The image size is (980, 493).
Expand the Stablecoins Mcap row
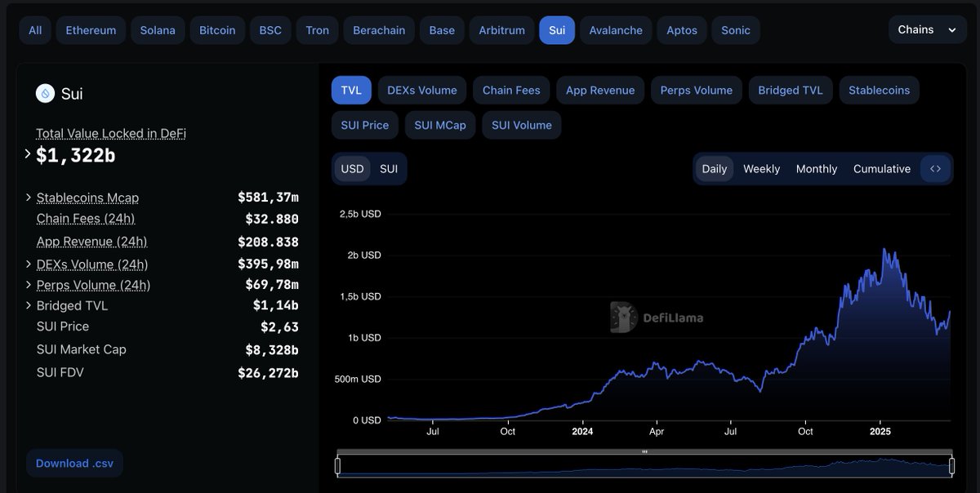[x=27, y=197]
